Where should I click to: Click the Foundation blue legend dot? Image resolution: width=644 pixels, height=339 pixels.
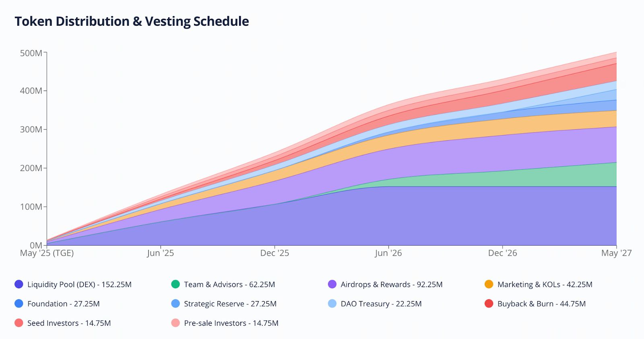coord(19,304)
